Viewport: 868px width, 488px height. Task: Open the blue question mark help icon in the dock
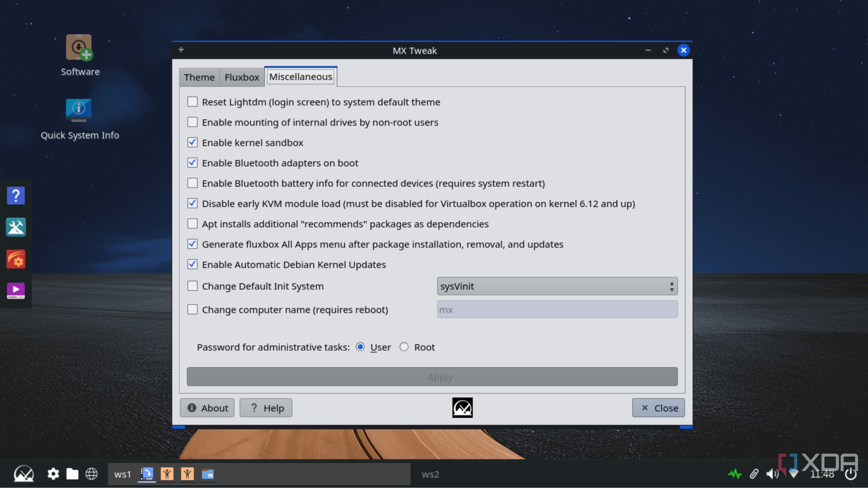click(x=16, y=196)
